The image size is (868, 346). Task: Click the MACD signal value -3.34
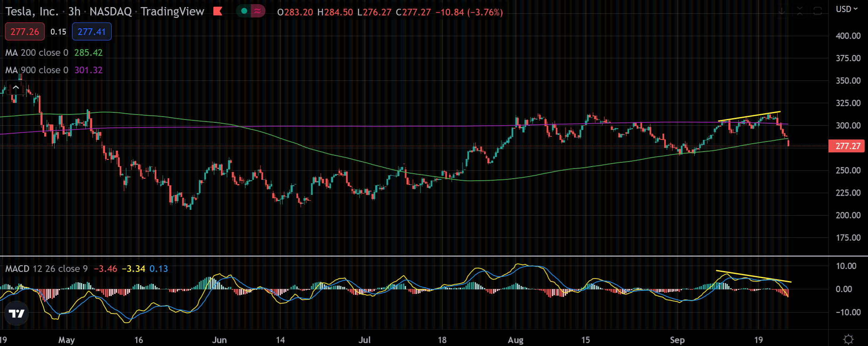pyautogui.click(x=133, y=269)
